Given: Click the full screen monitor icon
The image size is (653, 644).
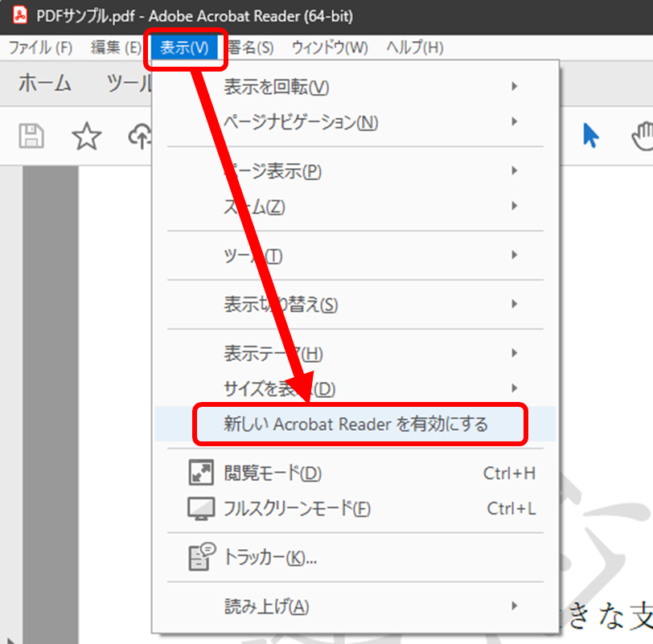Looking at the screenshot, I should tap(201, 508).
